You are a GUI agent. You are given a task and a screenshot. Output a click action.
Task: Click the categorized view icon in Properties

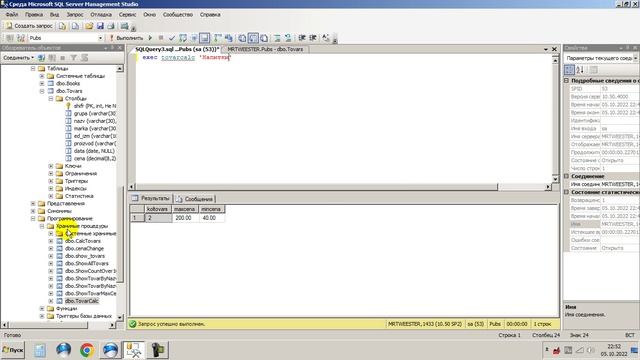point(569,70)
